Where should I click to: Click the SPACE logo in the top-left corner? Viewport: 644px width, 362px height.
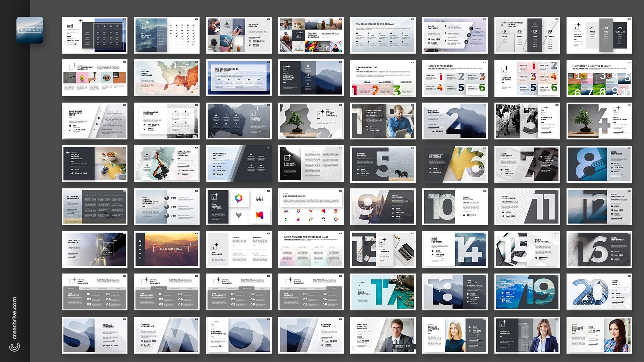[x=30, y=30]
